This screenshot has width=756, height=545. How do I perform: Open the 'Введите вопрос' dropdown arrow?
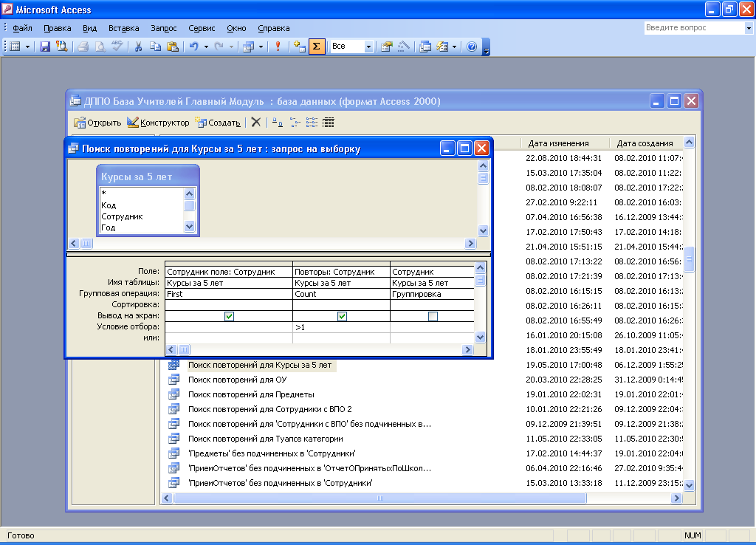tap(749, 28)
